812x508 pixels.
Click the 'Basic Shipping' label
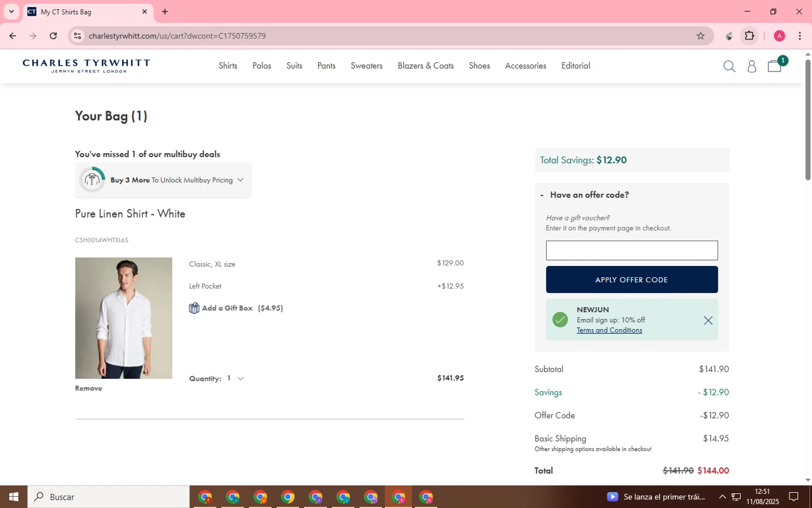560,439
